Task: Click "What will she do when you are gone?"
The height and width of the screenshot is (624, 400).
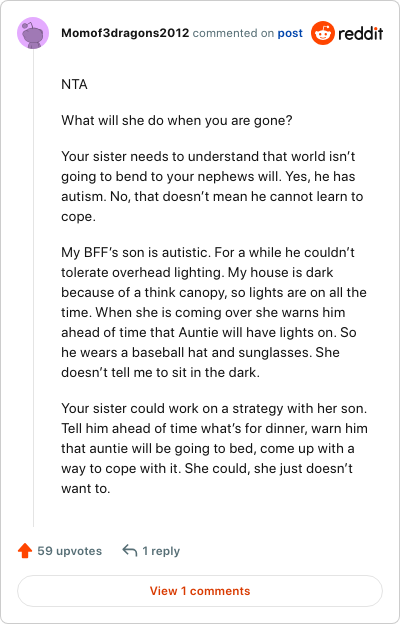Action: (177, 120)
